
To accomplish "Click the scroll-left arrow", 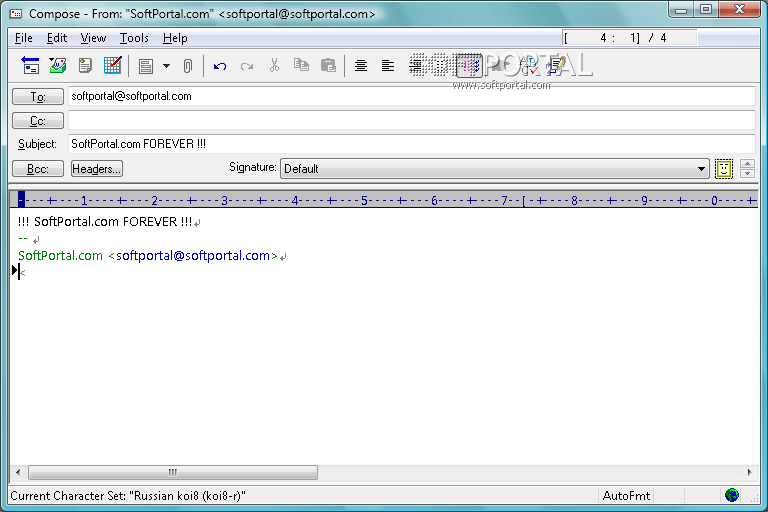I will pyautogui.click(x=18, y=472).
